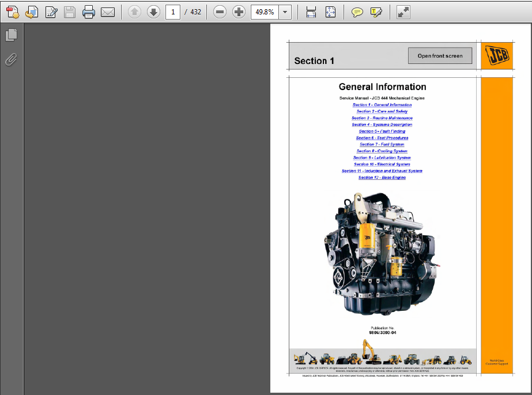Click the Email envelope icon

(108, 12)
